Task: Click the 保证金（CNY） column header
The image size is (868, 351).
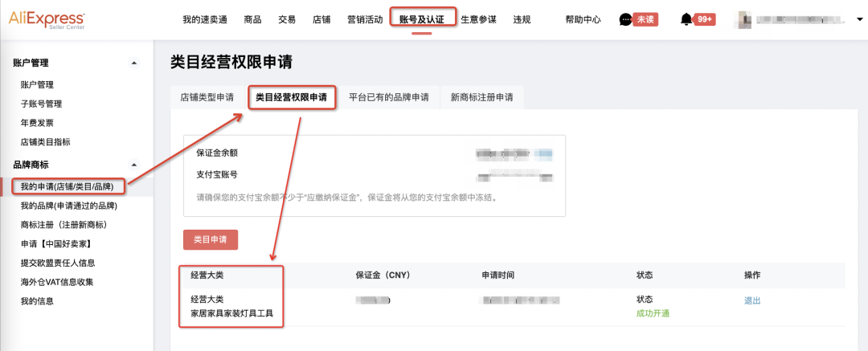Action: (385, 275)
